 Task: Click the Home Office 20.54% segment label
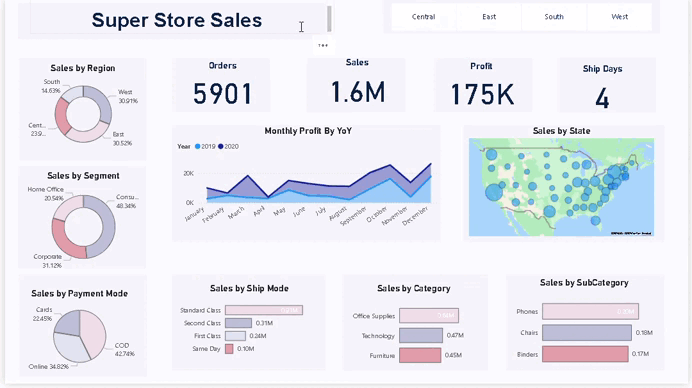click(x=45, y=194)
